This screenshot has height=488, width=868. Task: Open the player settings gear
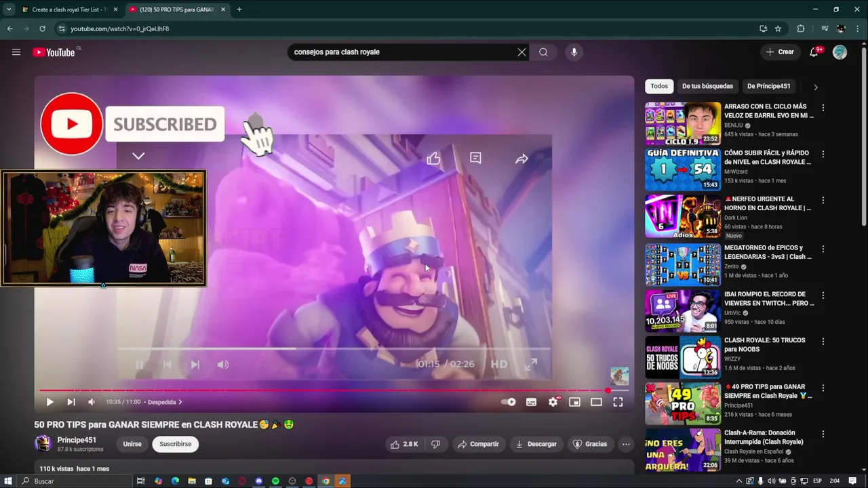point(553,402)
